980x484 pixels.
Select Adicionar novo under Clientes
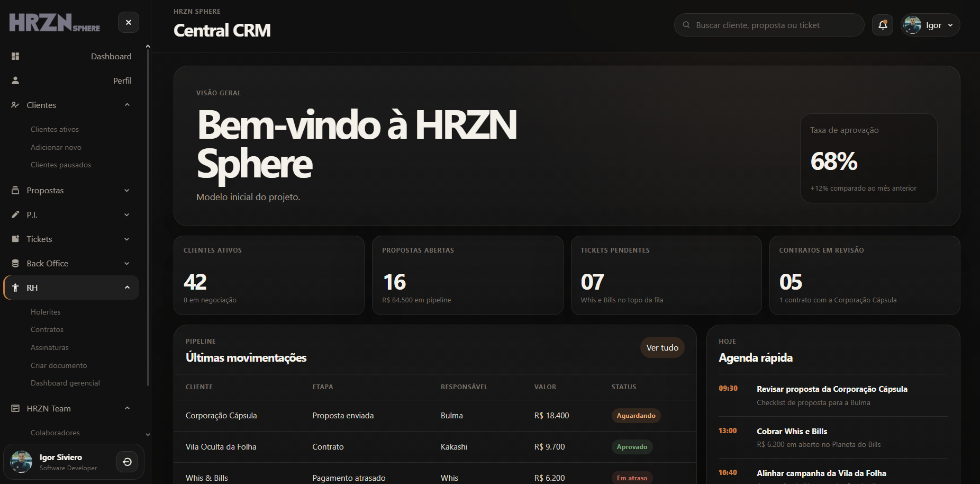pos(56,147)
